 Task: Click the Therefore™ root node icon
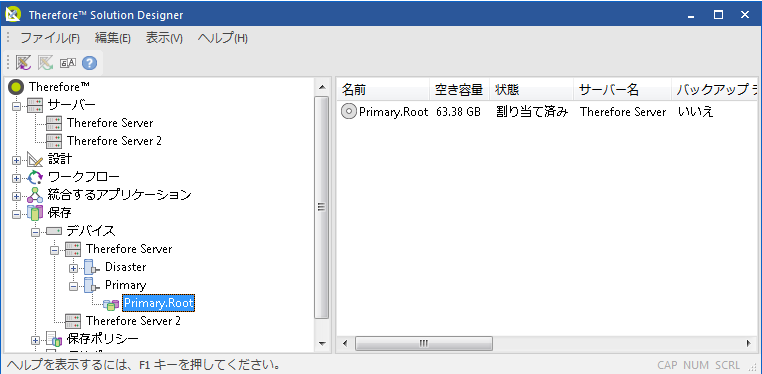tap(17, 87)
